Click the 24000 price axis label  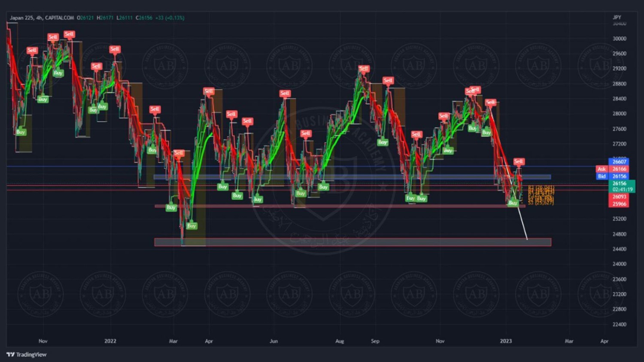click(x=619, y=264)
